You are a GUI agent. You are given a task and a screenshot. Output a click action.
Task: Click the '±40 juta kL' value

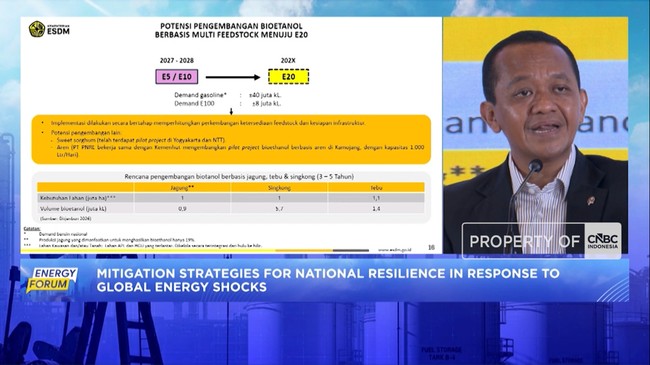(x=265, y=95)
